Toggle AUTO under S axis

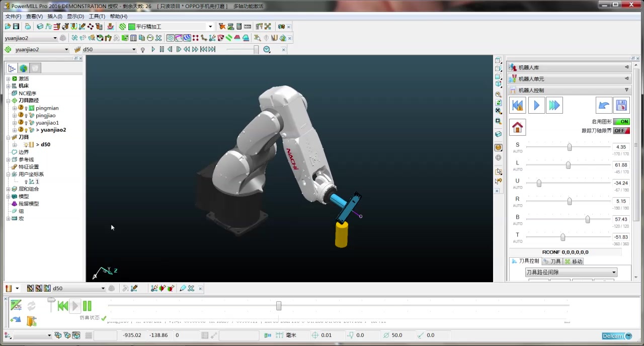518,151
